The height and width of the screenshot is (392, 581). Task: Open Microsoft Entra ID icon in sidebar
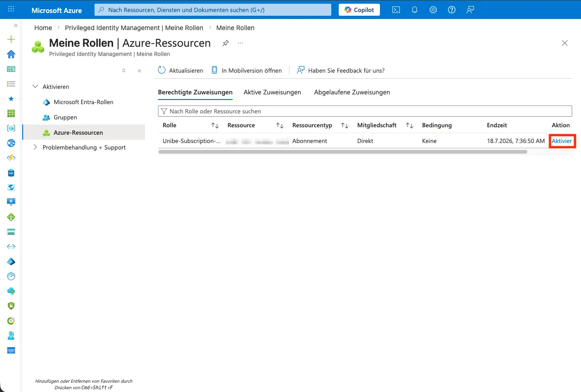point(11,261)
